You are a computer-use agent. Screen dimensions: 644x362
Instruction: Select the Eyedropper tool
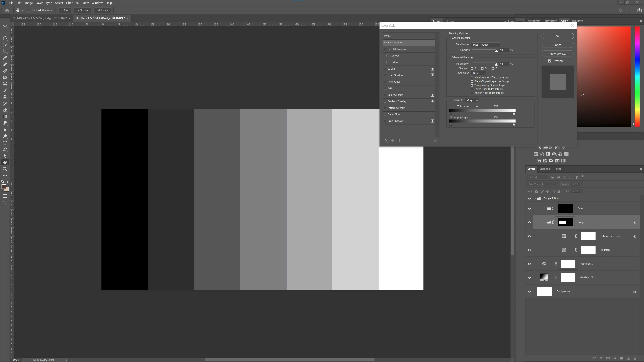[x=5, y=58]
